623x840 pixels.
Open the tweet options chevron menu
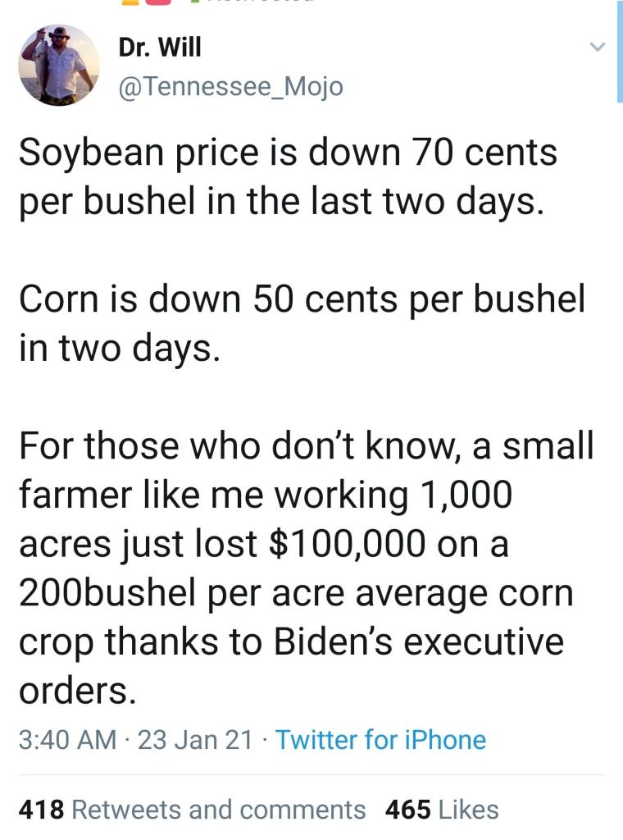click(x=597, y=47)
